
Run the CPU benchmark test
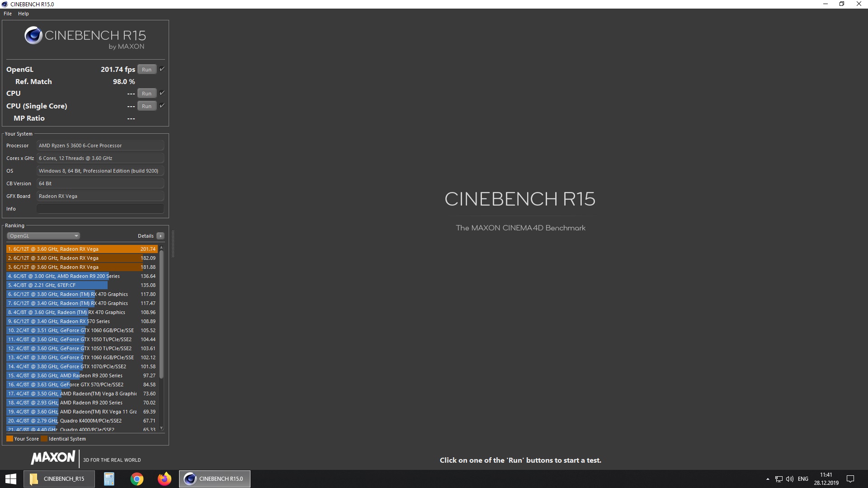(x=146, y=94)
